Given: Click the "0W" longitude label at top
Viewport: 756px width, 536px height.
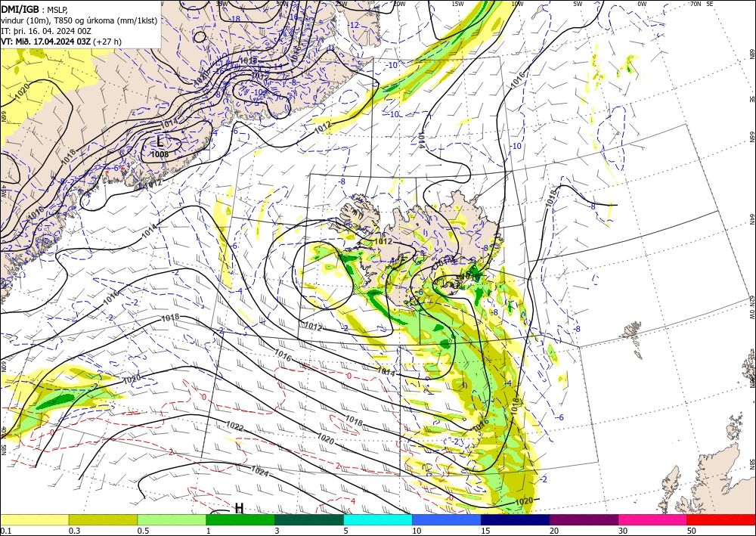Looking at the screenshot, I should (x=642, y=4).
